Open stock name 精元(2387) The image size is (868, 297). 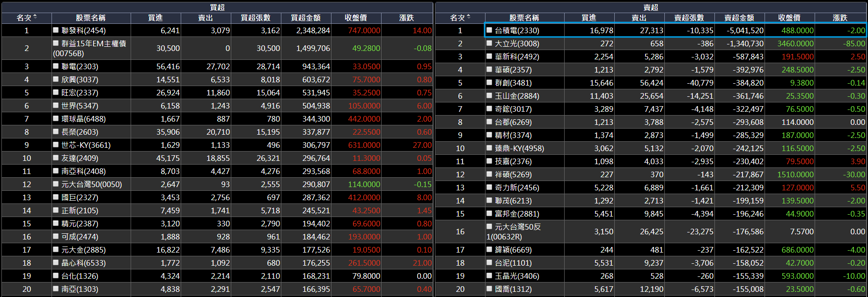pyautogui.click(x=80, y=224)
